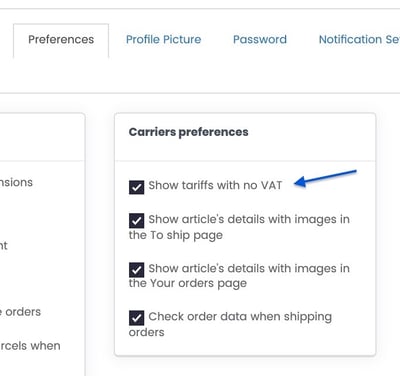The width and height of the screenshot is (400, 376).
Task: Click the Show tariffs with no VAT label
Action: [x=215, y=185]
